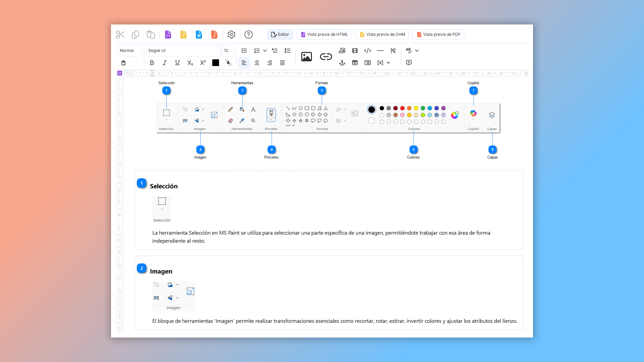Click the PDF export icon
This screenshot has height=362, width=644.
pyautogui.click(x=214, y=35)
